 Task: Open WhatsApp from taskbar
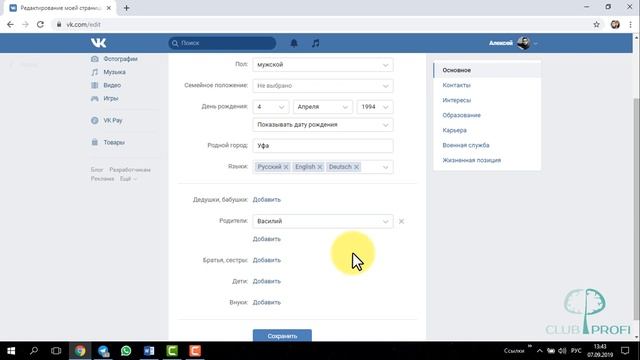tap(126, 351)
